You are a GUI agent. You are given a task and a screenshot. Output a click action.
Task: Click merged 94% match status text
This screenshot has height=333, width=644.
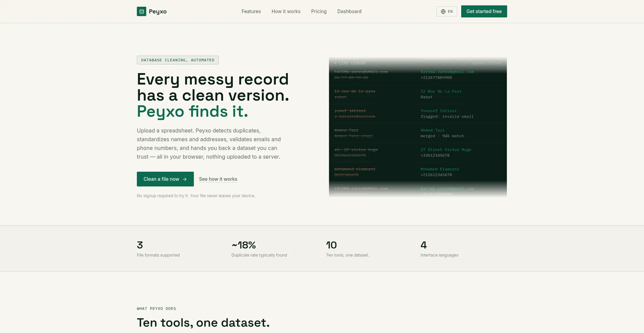tap(442, 136)
